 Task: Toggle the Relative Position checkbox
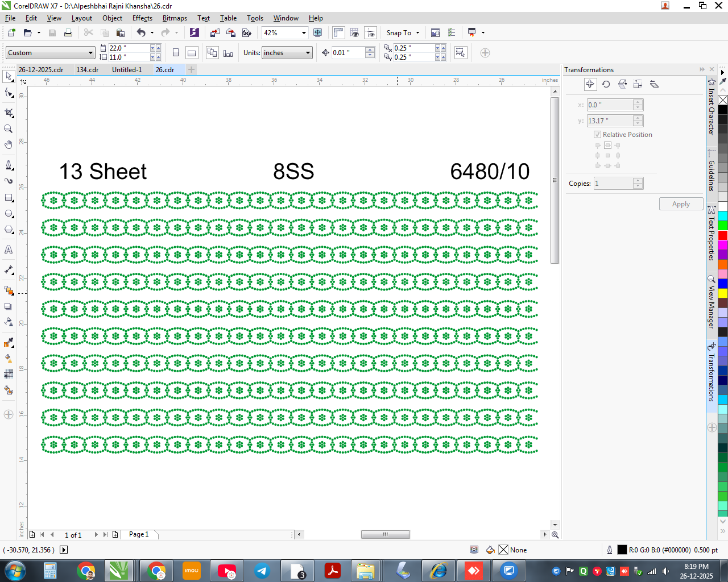pos(598,135)
